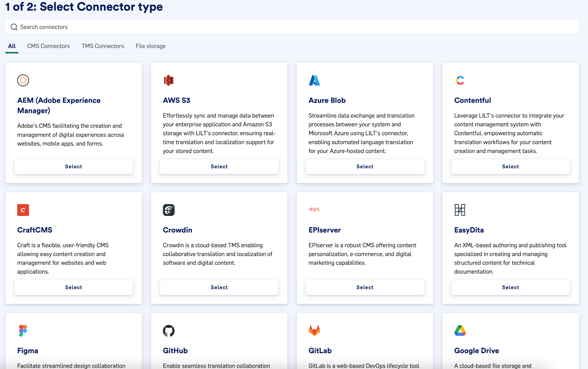
Task: Select the Contentful connector
Action: click(x=510, y=166)
